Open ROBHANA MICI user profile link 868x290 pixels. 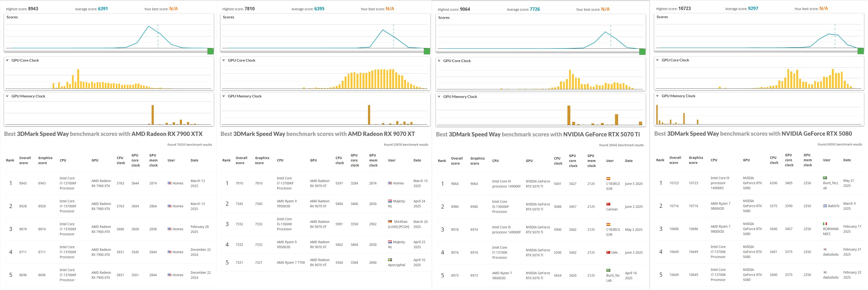(831, 231)
